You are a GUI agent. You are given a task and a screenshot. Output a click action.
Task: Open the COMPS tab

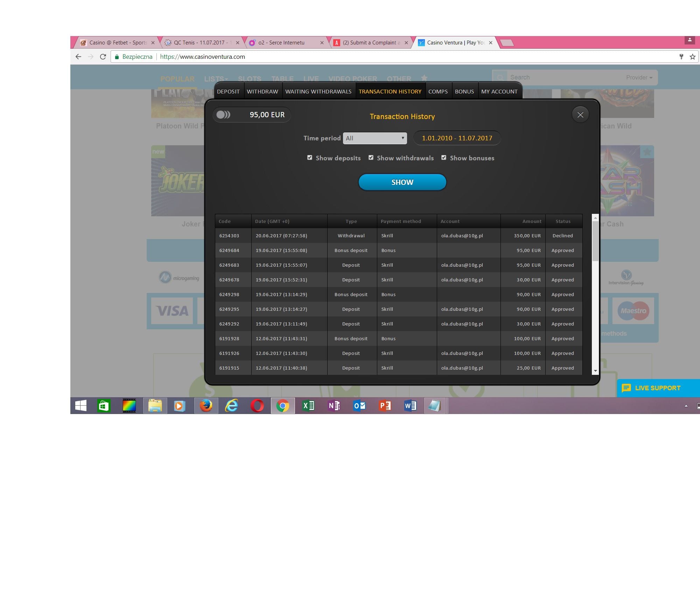tap(438, 91)
